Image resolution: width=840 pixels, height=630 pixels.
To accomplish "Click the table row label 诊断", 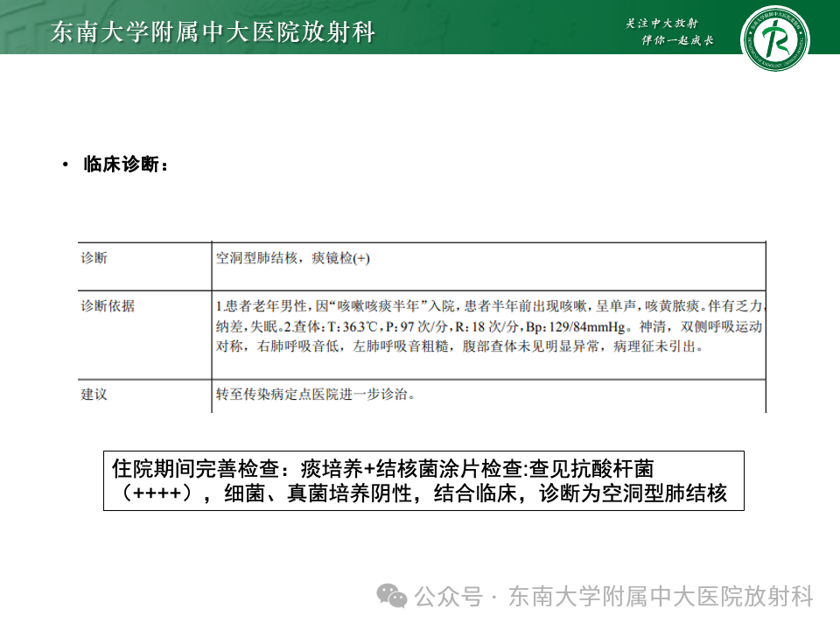I will point(94,257).
